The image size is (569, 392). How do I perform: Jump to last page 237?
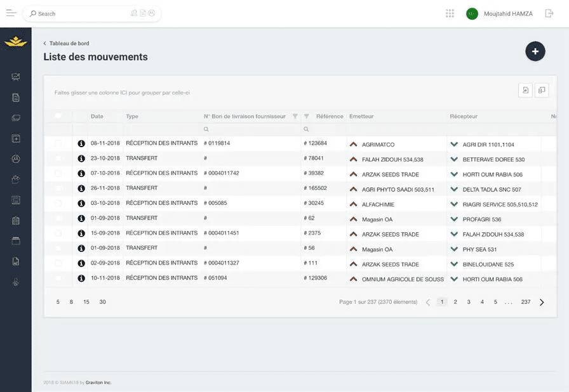tap(525, 302)
